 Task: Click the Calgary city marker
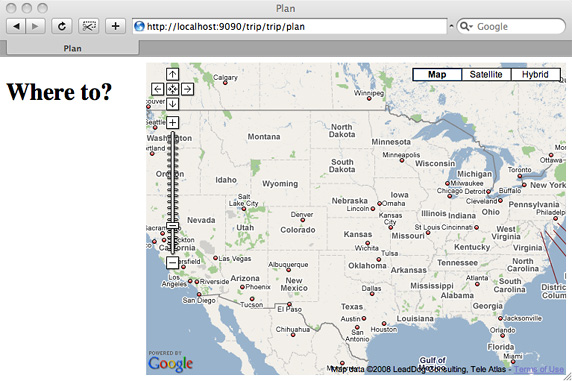(225, 83)
